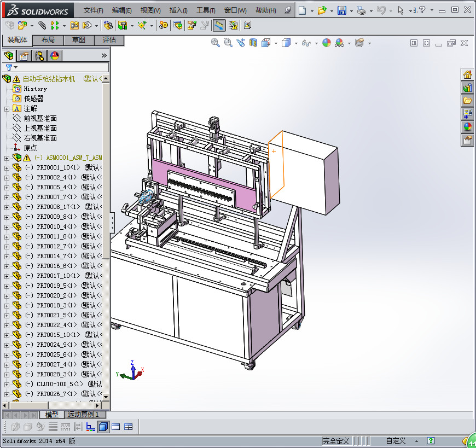476x448 pixels.
Task: Open the 插入(I) menu
Action: tap(178, 10)
